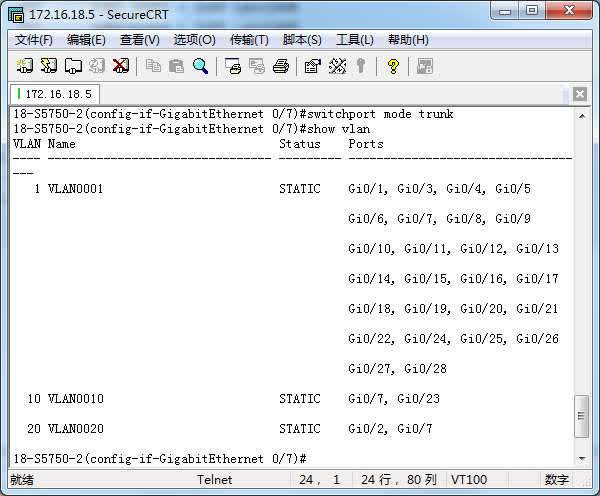Click the Find magnifier icon
This screenshot has width=600, height=496.
[201, 66]
